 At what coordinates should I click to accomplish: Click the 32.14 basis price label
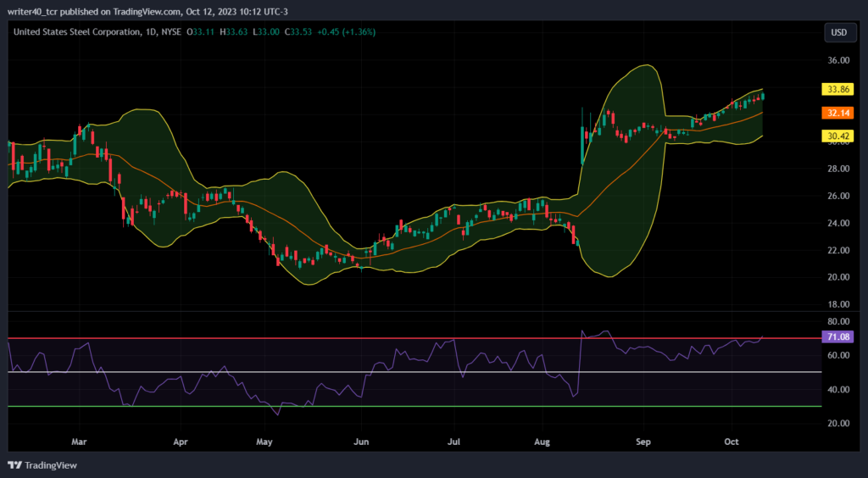click(x=837, y=114)
